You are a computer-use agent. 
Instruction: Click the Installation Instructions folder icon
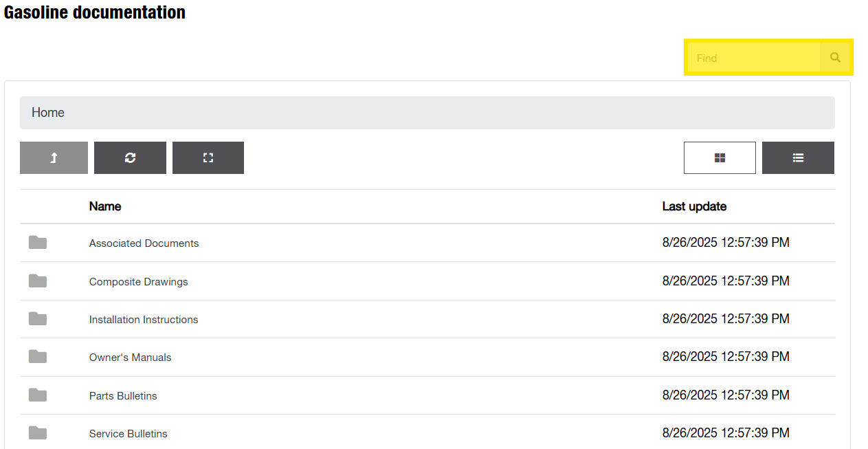point(38,319)
